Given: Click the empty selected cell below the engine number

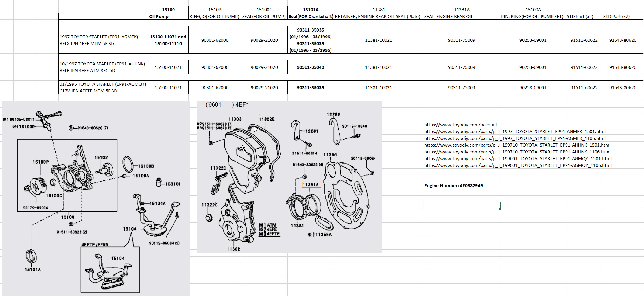Looking at the screenshot, I should pyautogui.click(x=462, y=206).
